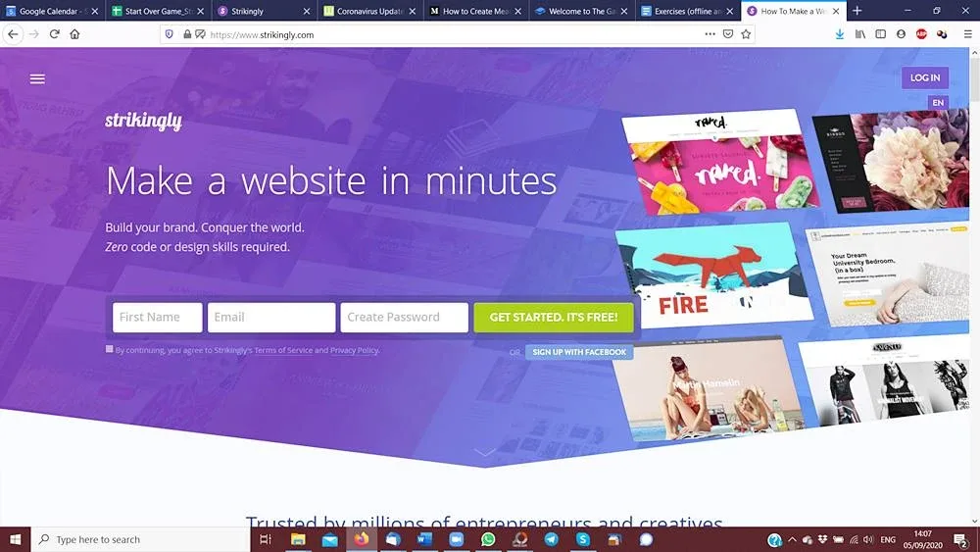
Task: Switch to Start Over Game tab
Action: click(156, 11)
